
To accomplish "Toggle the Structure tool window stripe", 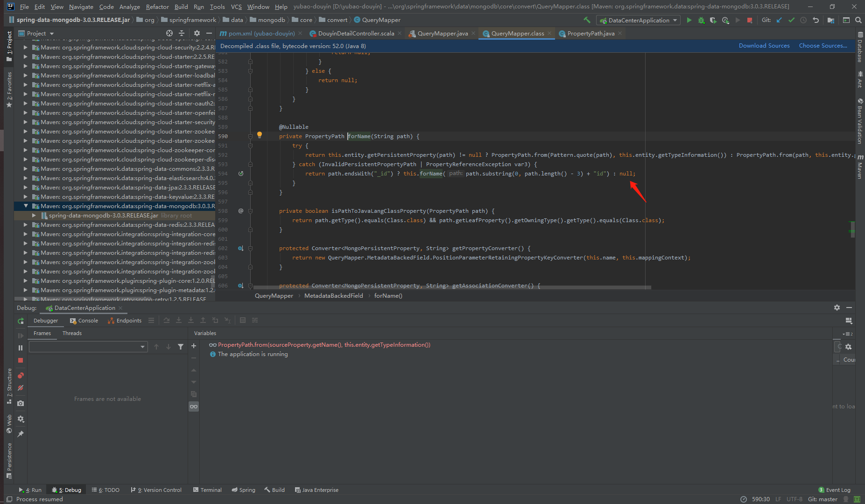I will click(x=9, y=386).
